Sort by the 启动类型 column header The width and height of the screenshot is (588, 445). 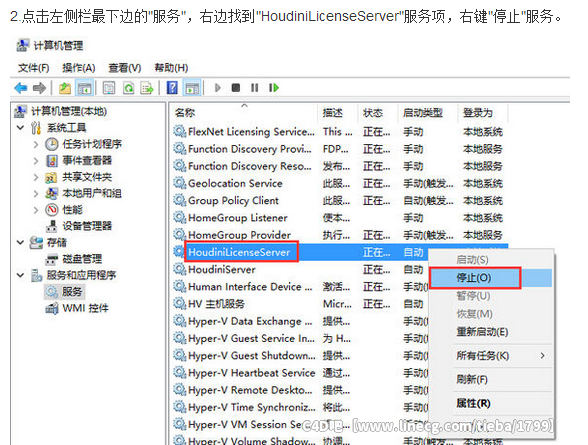[428, 113]
